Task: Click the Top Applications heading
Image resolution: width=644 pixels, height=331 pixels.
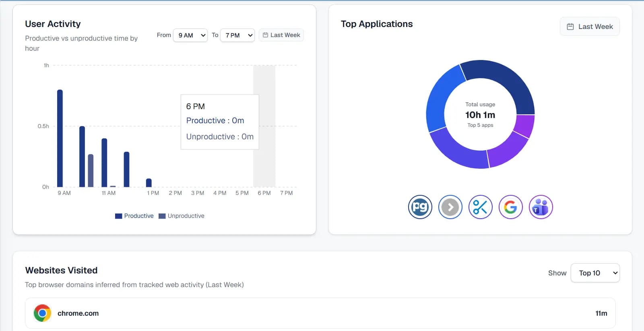Action: [377, 24]
